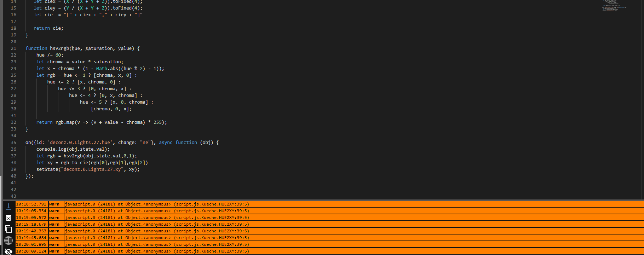Click 'return rgb.map' statement on line 32

coord(56,122)
